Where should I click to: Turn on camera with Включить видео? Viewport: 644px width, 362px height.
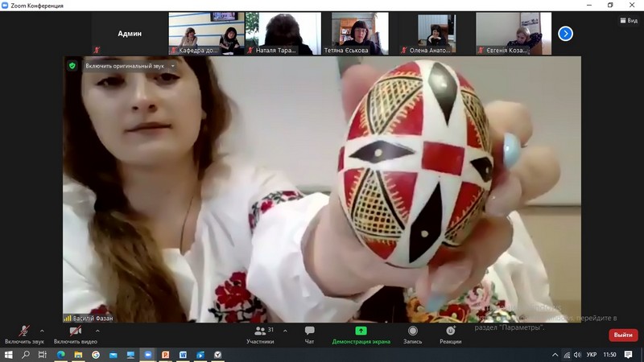click(x=75, y=335)
